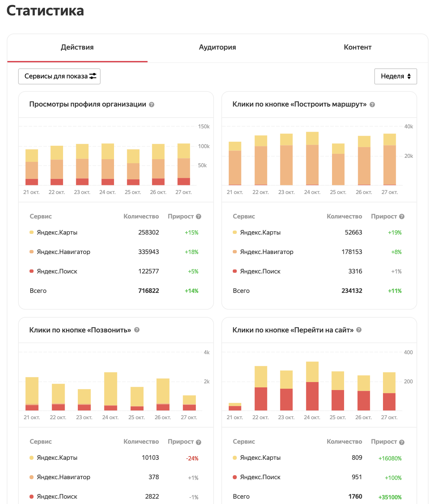Click 27 окт. bar in route clicks chart
The image size is (440, 504).
[x=389, y=160]
